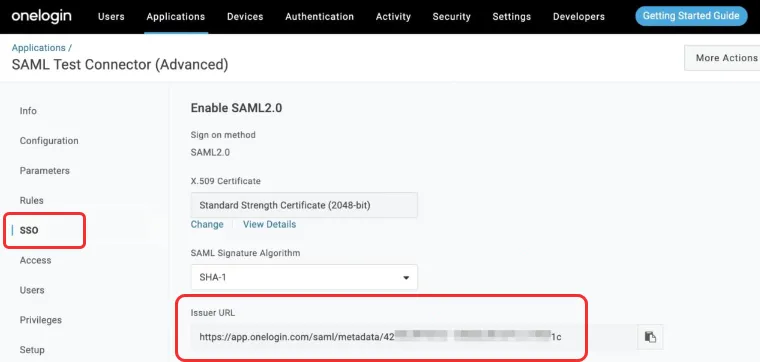This screenshot has height=362, width=760.
Task: Open the Activity top menu
Action: click(393, 16)
